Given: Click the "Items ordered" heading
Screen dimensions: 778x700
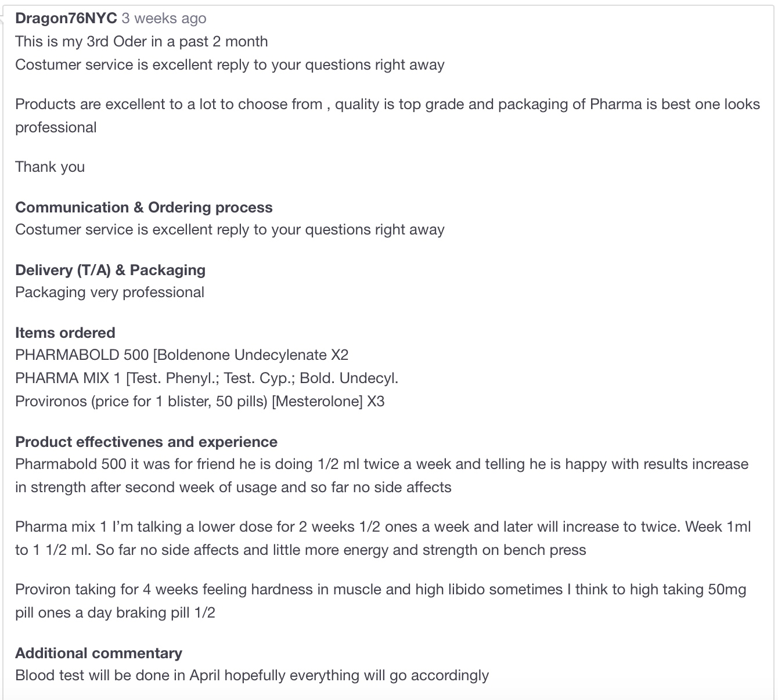Looking at the screenshot, I should [x=65, y=333].
